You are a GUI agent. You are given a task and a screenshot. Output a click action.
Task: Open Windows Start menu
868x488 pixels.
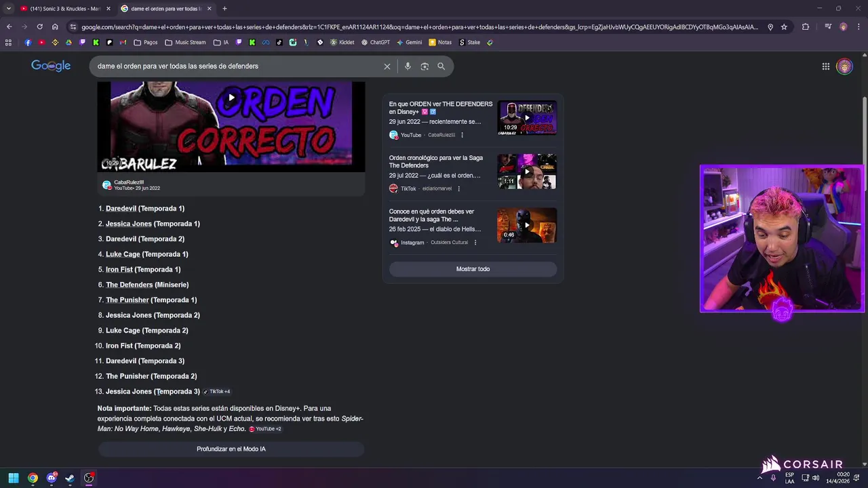click(x=14, y=478)
